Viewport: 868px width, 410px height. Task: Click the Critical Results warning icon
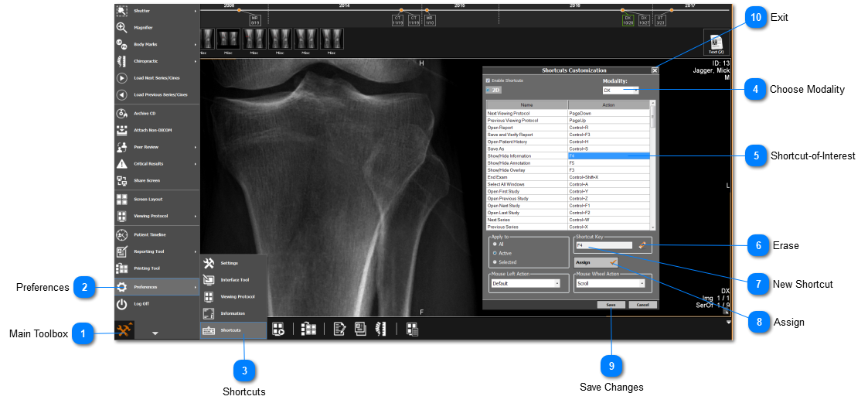pos(122,164)
